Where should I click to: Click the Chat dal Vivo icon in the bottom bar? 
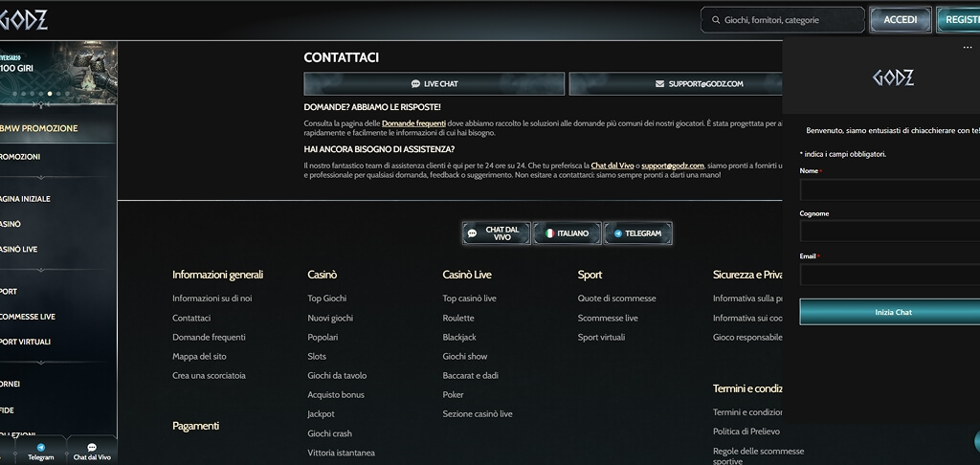click(x=92, y=448)
